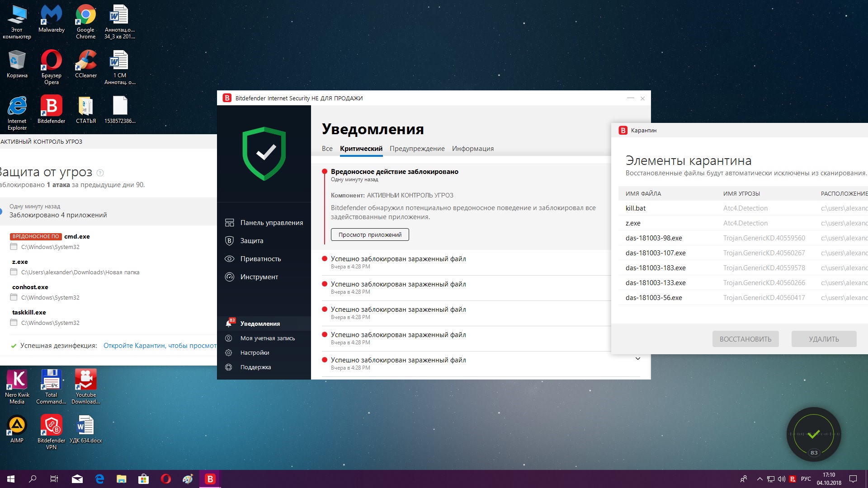This screenshot has width=868, height=488.
Task: Select the Критический notifications tab
Action: tap(361, 149)
